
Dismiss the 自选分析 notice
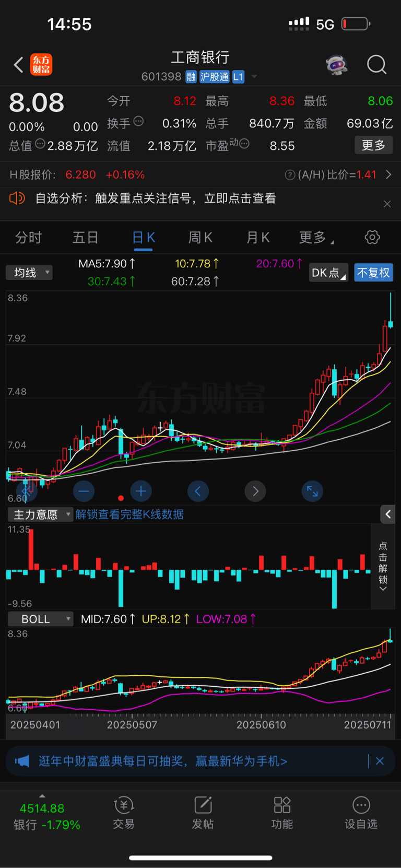click(387, 204)
